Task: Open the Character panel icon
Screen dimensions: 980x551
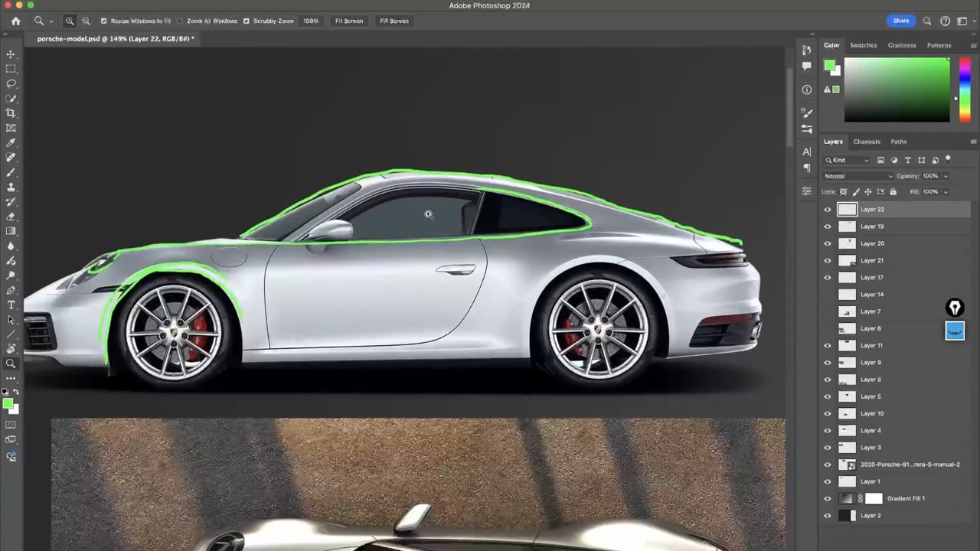Action: (806, 151)
